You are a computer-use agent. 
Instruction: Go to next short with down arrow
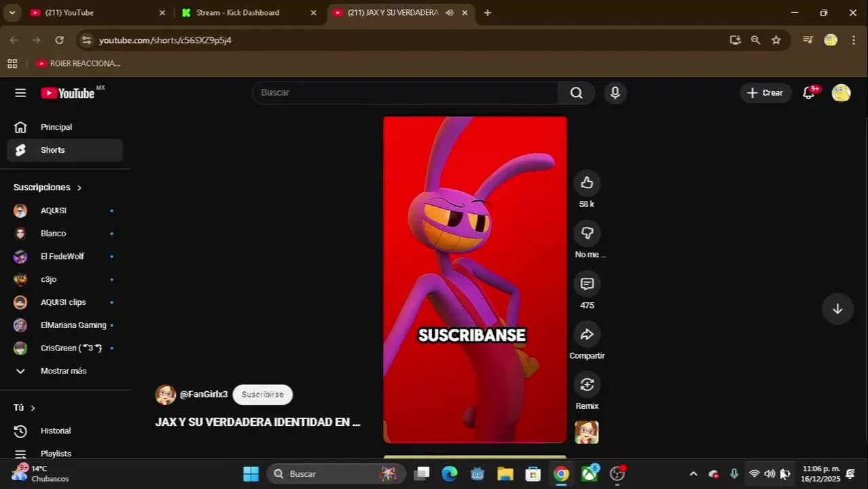click(837, 309)
